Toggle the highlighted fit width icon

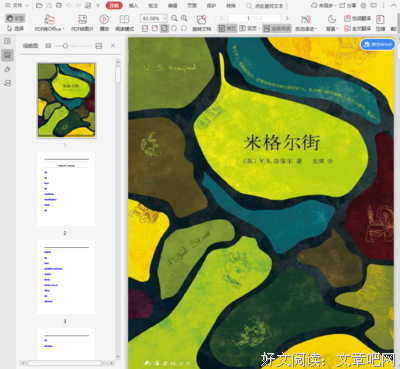pyautogui.click(x=164, y=29)
